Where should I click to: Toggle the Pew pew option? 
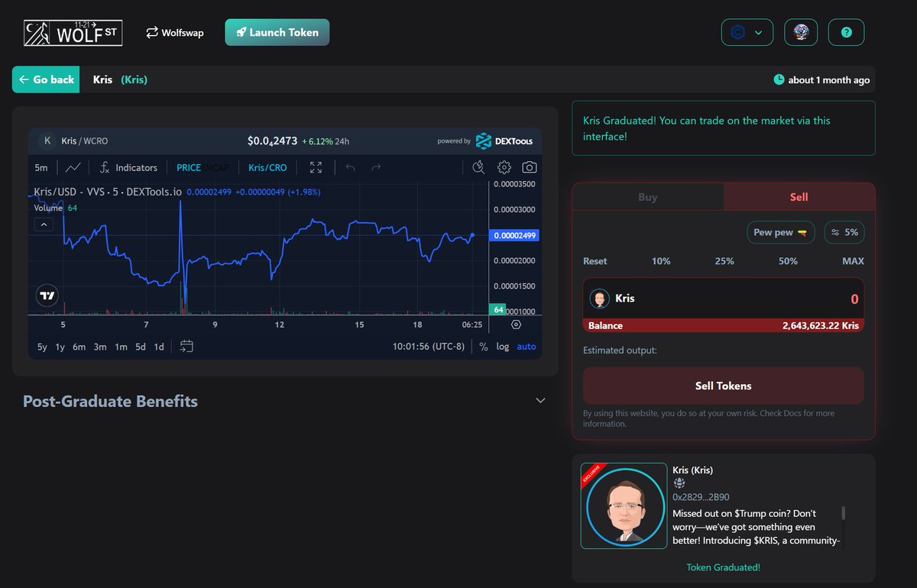click(x=781, y=232)
